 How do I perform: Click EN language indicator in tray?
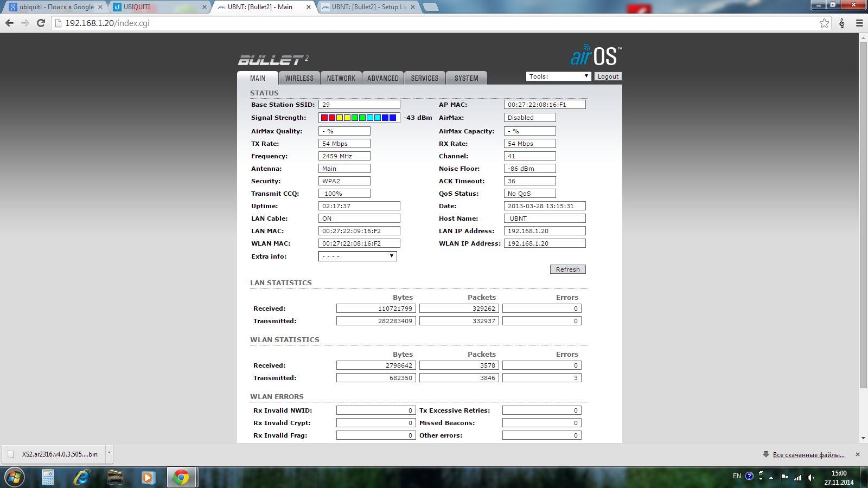coord(737,476)
